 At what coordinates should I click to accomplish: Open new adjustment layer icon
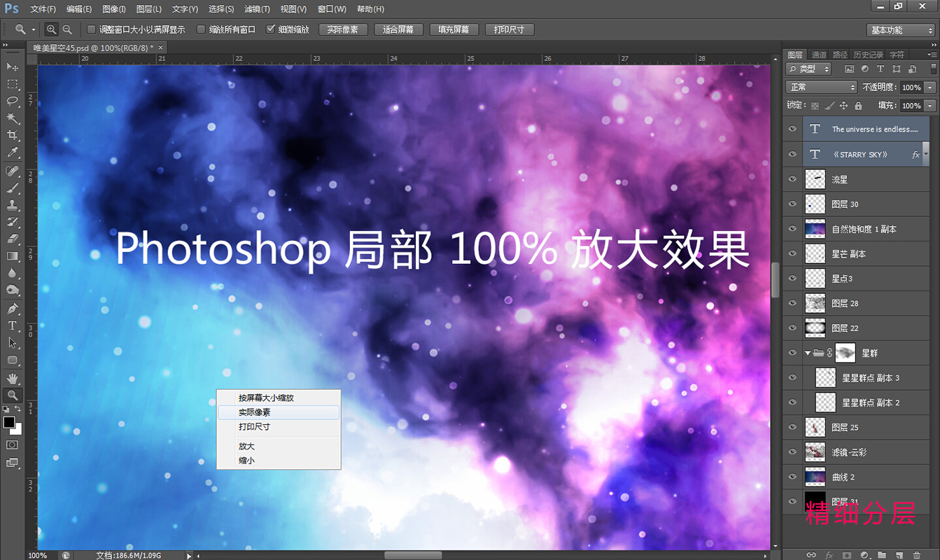(864, 555)
